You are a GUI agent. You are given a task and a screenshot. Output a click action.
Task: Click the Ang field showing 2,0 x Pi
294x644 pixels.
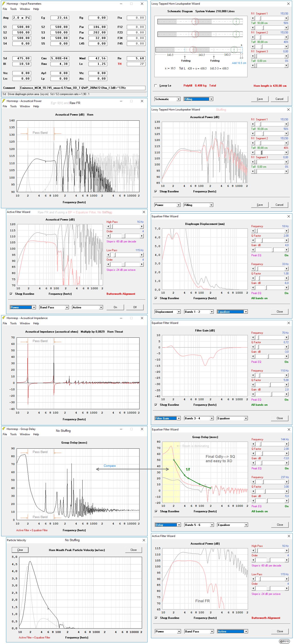(22, 18)
